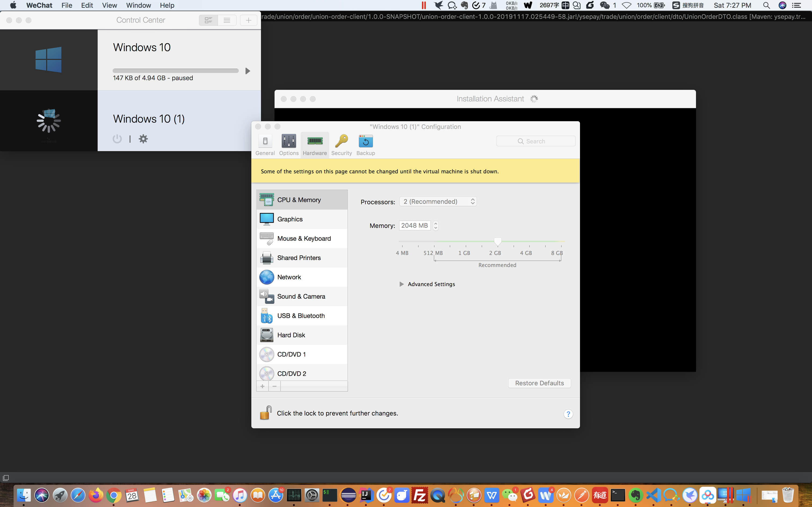This screenshot has height=507, width=812.
Task: Switch Control Center to compact list view
Action: pos(227,20)
